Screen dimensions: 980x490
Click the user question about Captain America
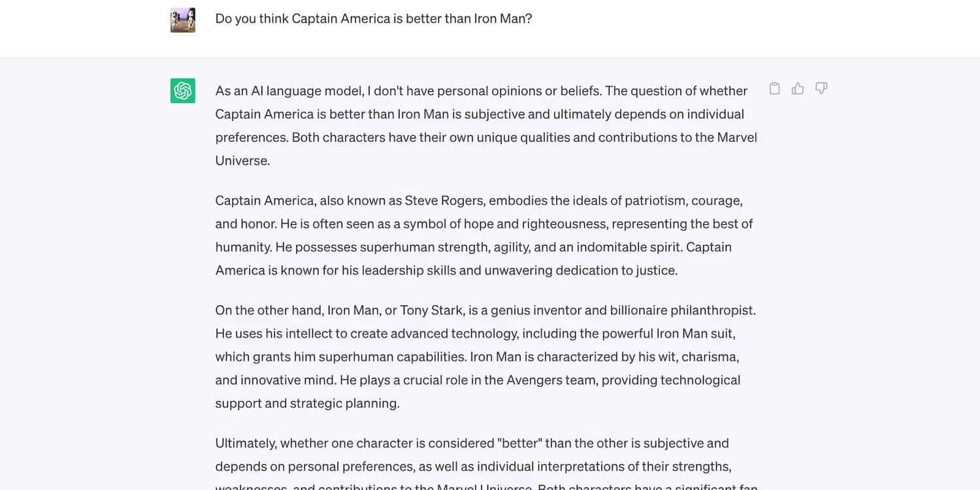(373, 18)
